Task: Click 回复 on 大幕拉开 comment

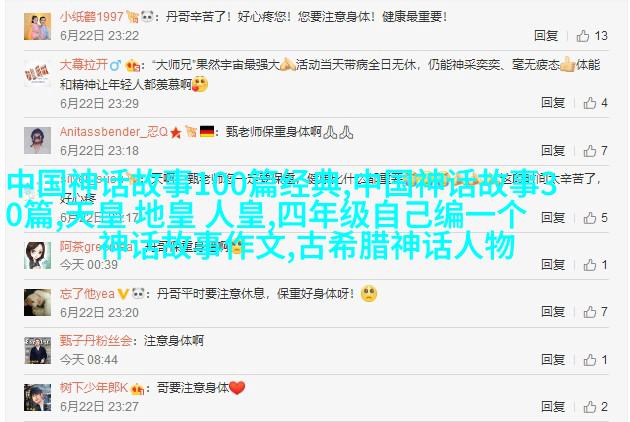Action: tap(553, 103)
